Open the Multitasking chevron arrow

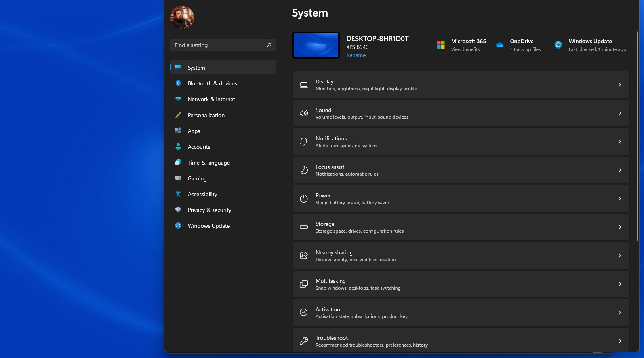tap(620, 284)
